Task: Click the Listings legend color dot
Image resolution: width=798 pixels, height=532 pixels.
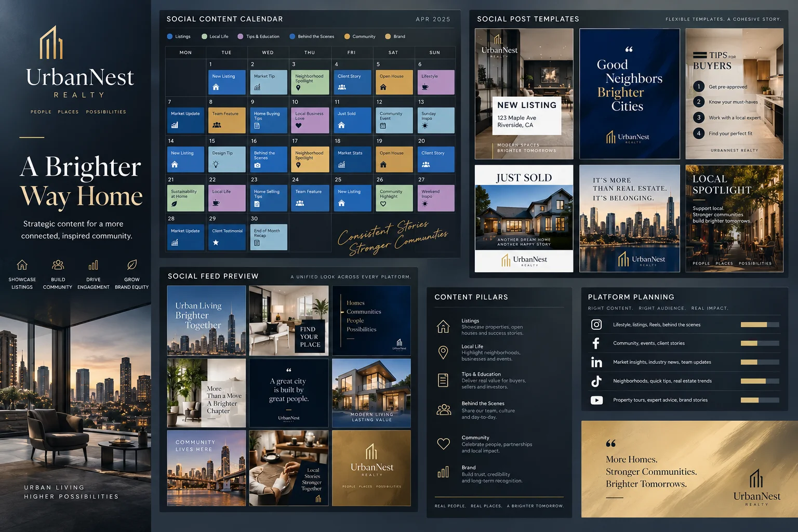Action: (170, 36)
